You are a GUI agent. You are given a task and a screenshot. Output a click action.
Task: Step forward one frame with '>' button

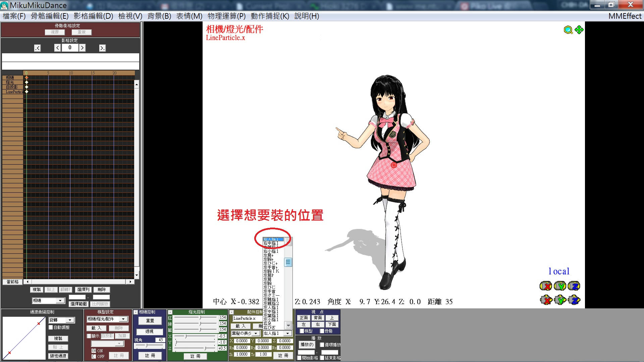pos(82,48)
